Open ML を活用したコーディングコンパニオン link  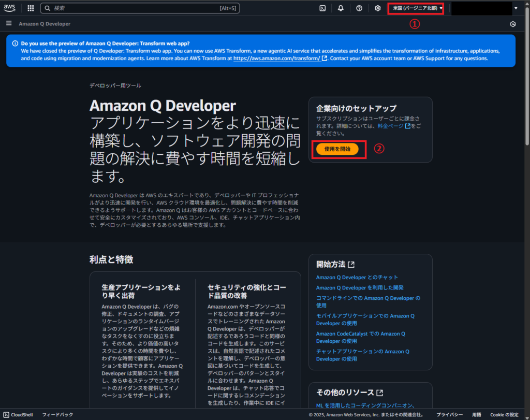[365, 405]
